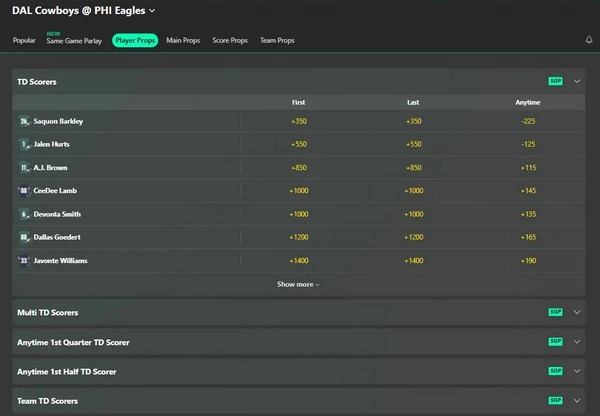Image resolution: width=600 pixels, height=416 pixels.
Task: Click Javonte Williams' jersey icon
Action: (24, 261)
